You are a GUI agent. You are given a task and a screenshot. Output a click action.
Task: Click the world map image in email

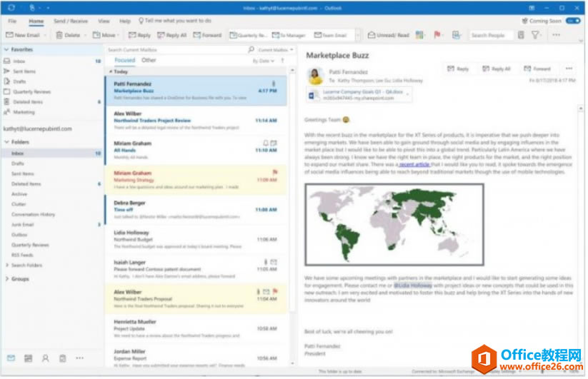tap(394, 225)
